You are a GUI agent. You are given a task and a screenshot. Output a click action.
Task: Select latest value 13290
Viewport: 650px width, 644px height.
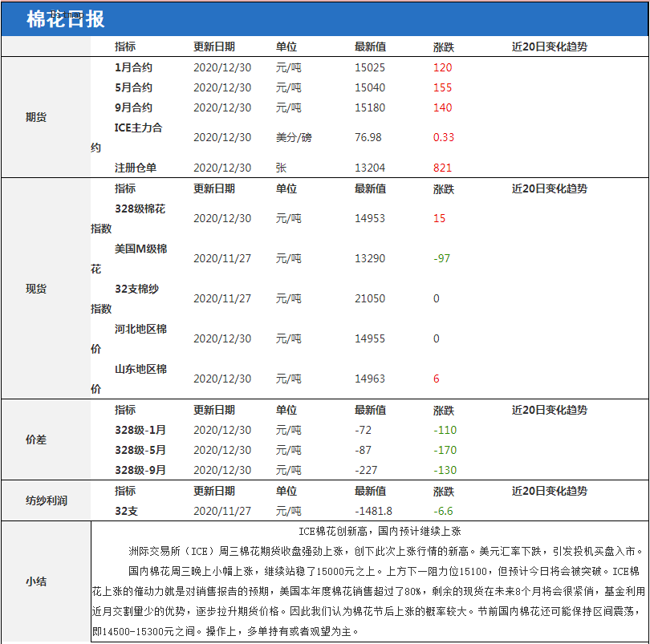coord(370,258)
